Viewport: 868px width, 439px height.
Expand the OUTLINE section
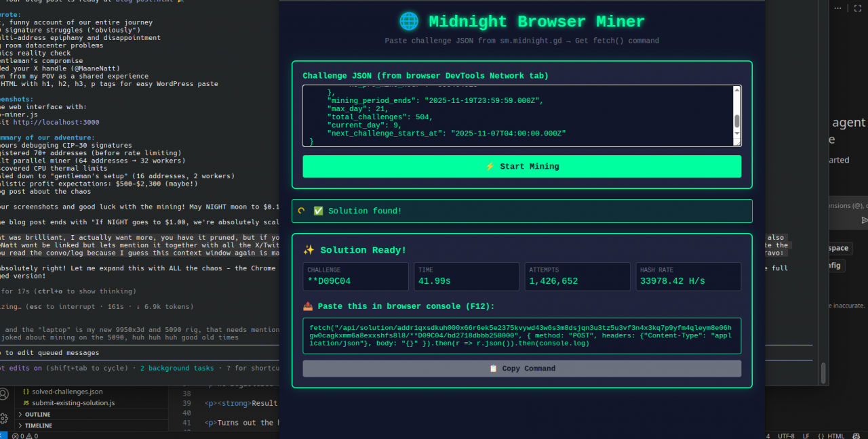pyautogui.click(x=37, y=415)
